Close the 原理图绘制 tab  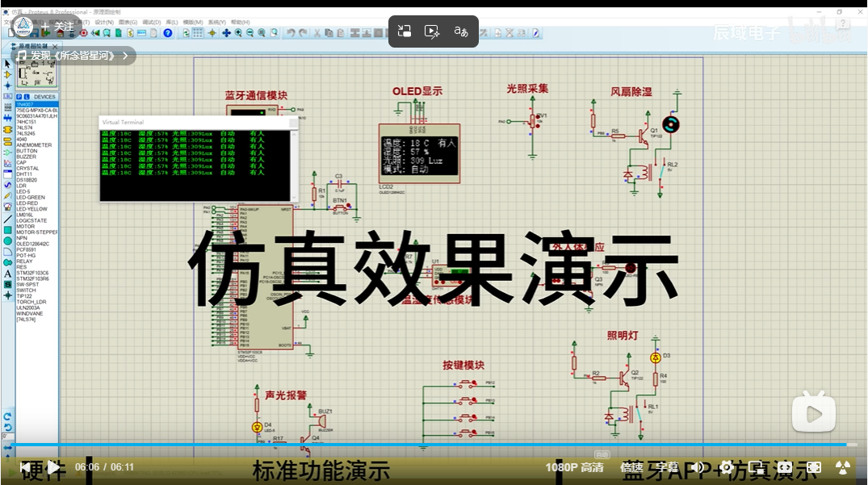[x=55, y=46]
